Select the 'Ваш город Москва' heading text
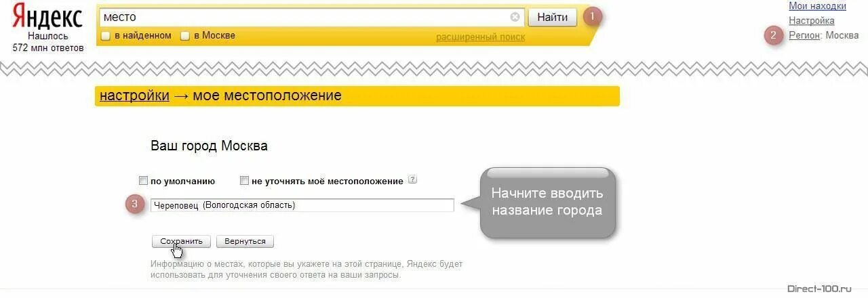This screenshot has height=298, width=868. click(209, 146)
